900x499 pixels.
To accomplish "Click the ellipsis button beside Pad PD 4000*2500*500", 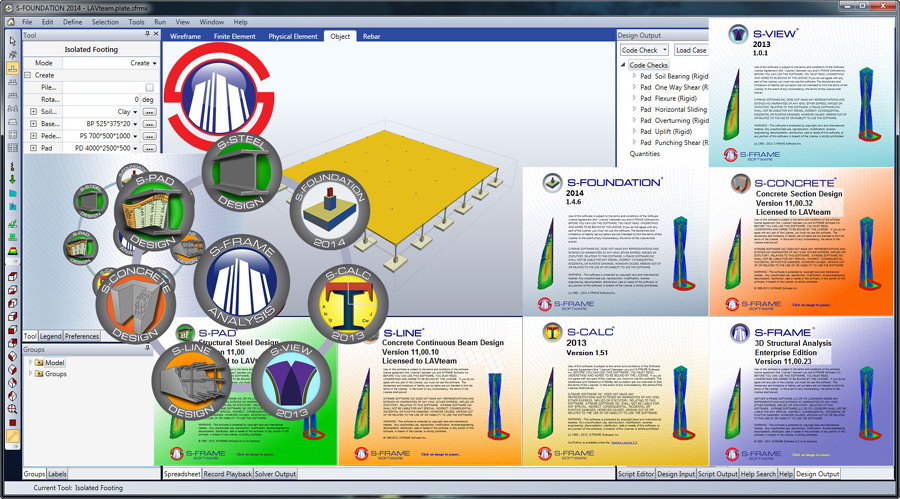I will (x=149, y=148).
